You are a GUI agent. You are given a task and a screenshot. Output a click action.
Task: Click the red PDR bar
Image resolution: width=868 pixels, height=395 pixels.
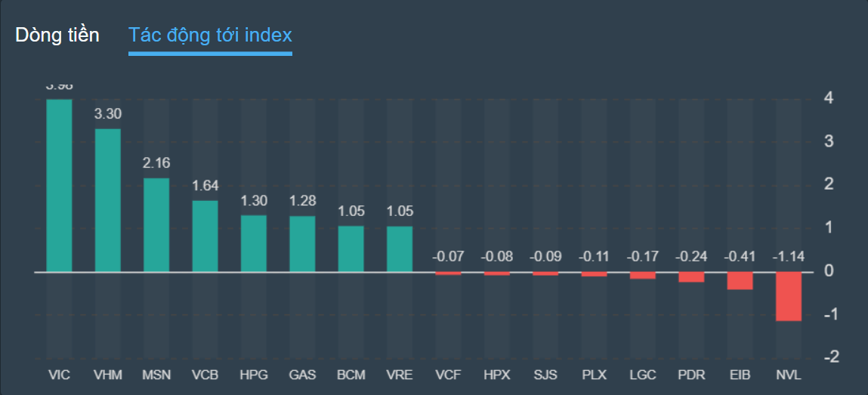click(691, 276)
